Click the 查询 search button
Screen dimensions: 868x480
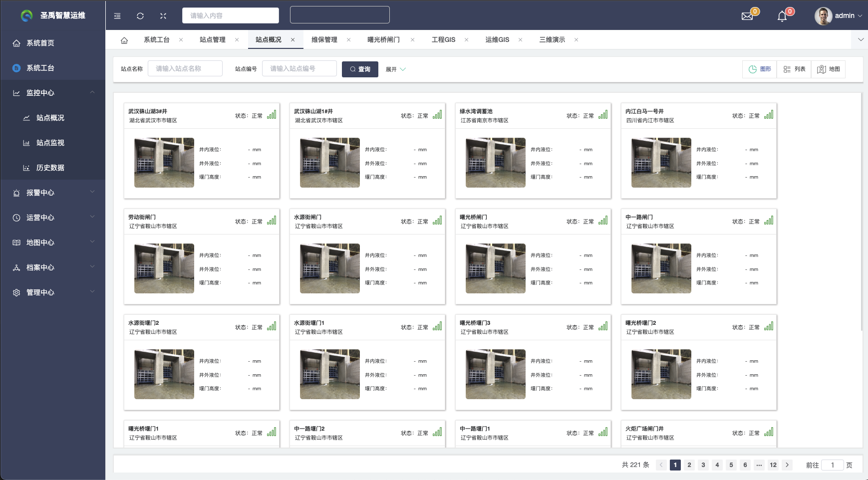coord(360,69)
